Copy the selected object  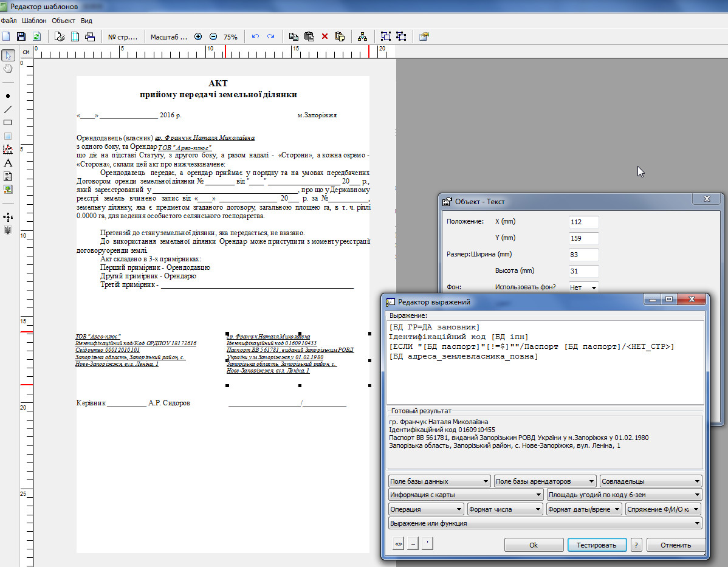click(294, 36)
